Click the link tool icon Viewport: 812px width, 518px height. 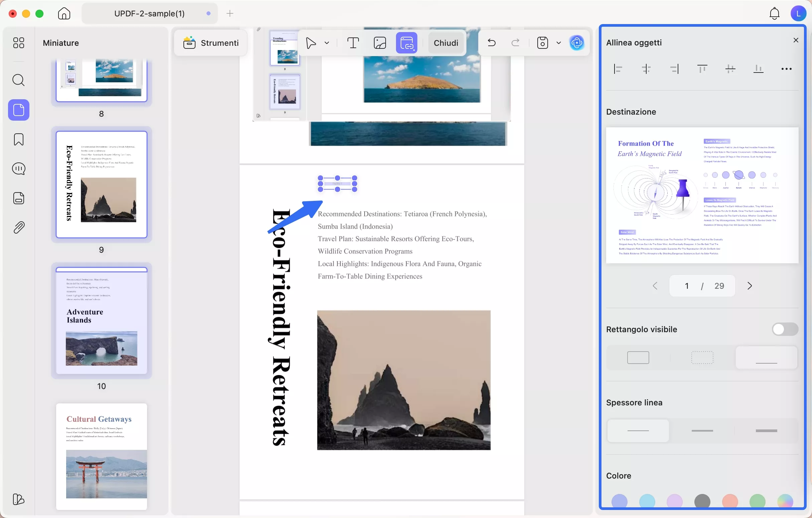(x=406, y=43)
